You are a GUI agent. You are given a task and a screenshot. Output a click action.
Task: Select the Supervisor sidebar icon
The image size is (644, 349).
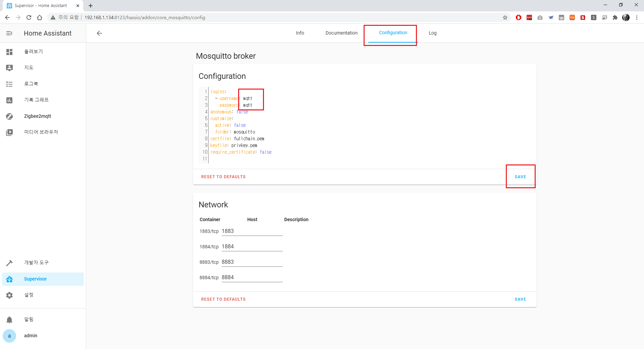click(x=9, y=279)
